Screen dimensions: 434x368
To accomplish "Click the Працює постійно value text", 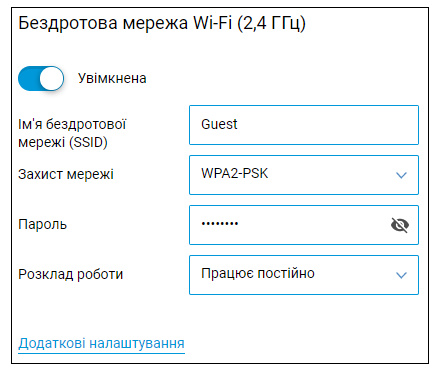I will tap(258, 274).
